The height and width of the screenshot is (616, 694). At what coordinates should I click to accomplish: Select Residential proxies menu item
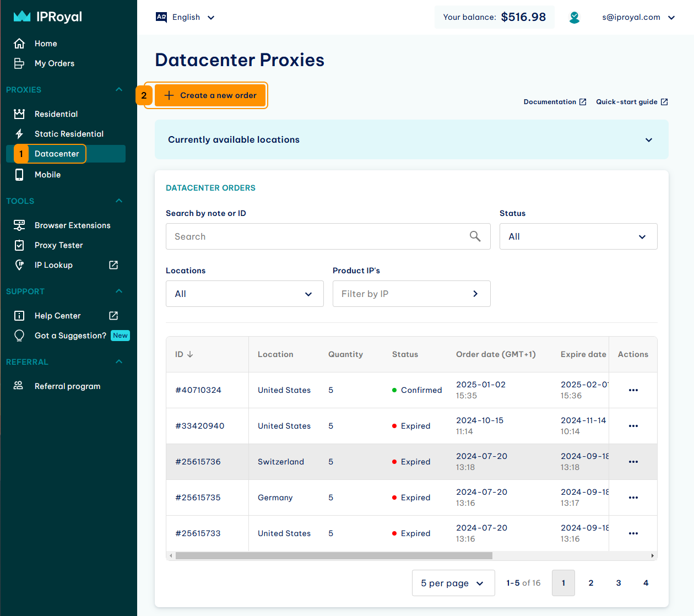coord(56,114)
